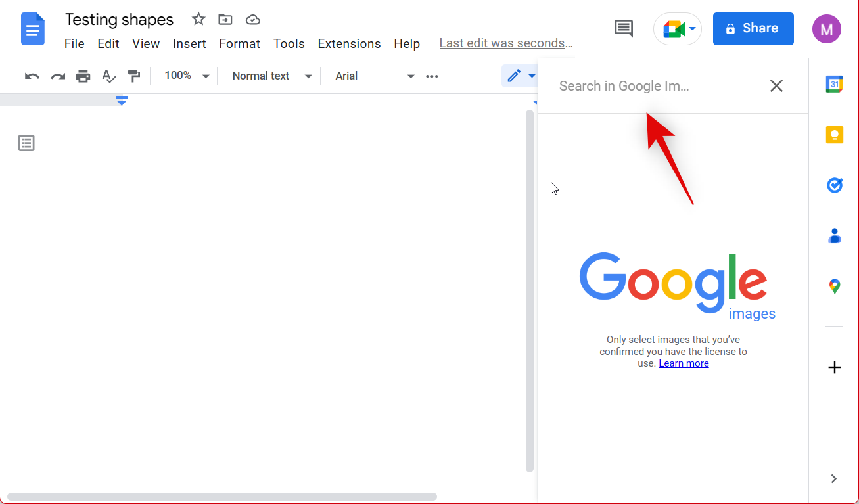Open the Google Docs home icon
Screen dimensions: 859x504
tap(33, 29)
